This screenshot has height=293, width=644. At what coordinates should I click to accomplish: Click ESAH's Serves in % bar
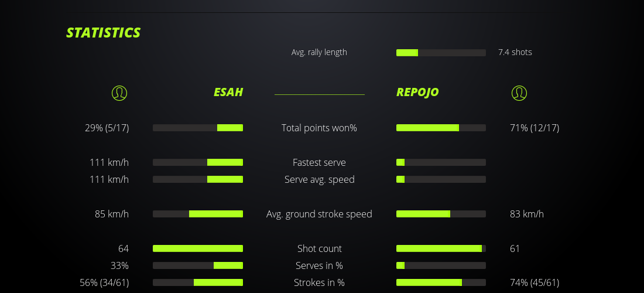pos(198,265)
